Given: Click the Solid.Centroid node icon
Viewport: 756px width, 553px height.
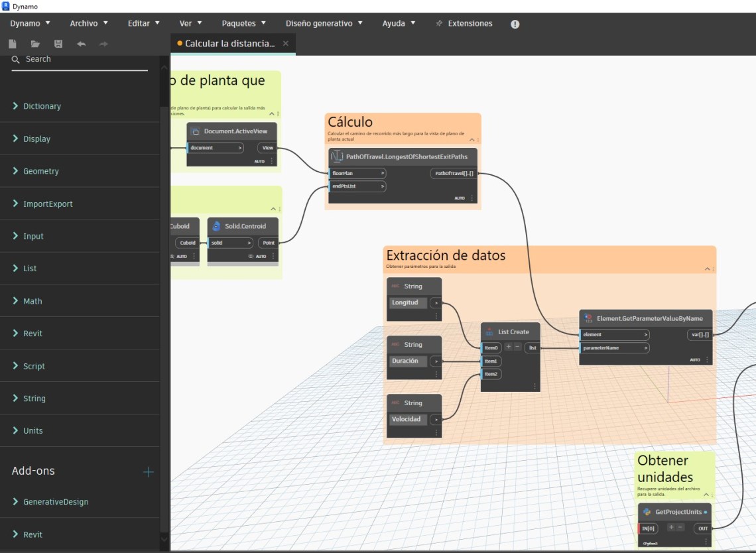Looking at the screenshot, I should 216,226.
